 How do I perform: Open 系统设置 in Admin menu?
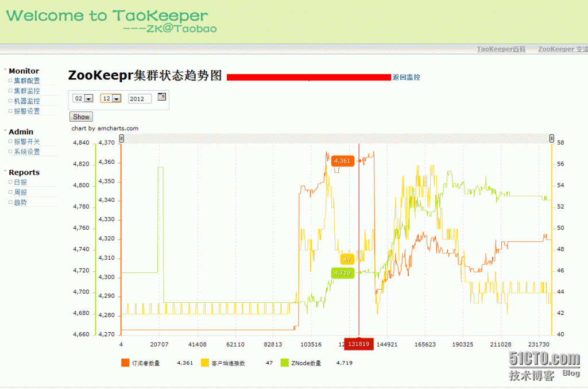point(26,152)
